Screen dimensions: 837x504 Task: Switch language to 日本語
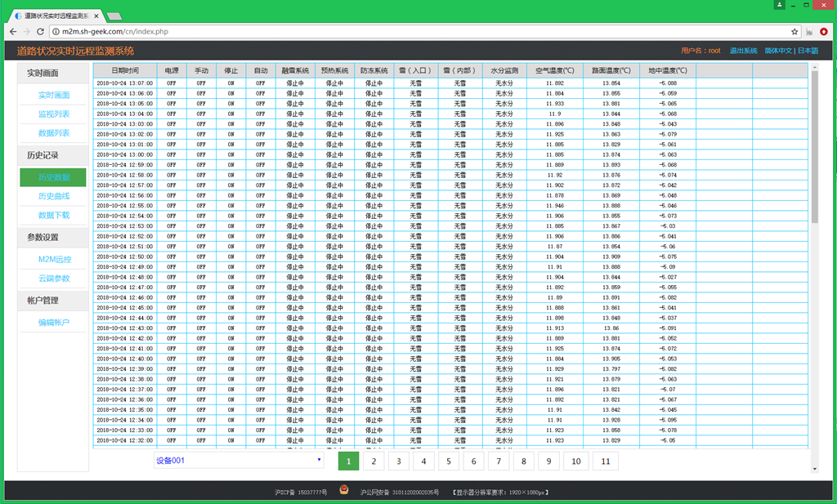point(808,51)
